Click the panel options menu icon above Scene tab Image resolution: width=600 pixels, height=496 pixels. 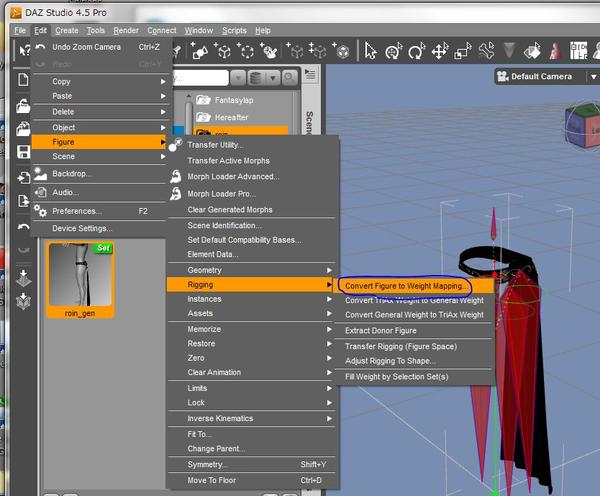(310, 75)
